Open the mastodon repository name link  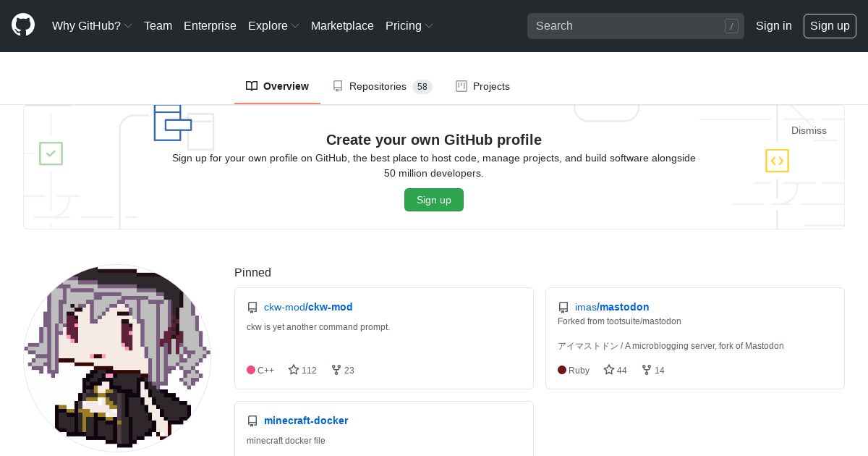tap(624, 307)
